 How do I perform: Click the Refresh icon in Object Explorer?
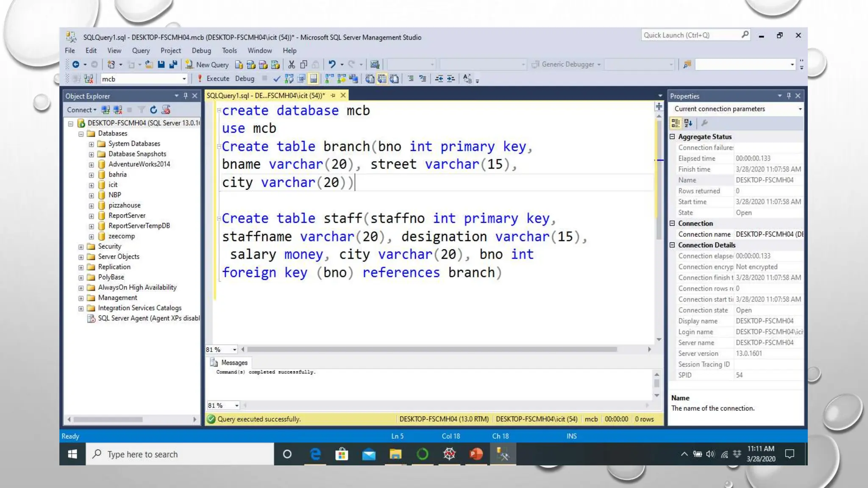(x=153, y=110)
